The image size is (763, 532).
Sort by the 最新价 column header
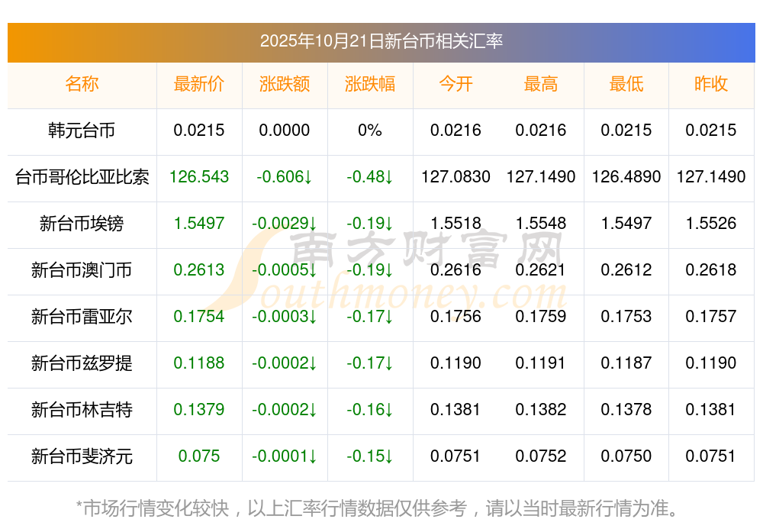[x=199, y=84]
